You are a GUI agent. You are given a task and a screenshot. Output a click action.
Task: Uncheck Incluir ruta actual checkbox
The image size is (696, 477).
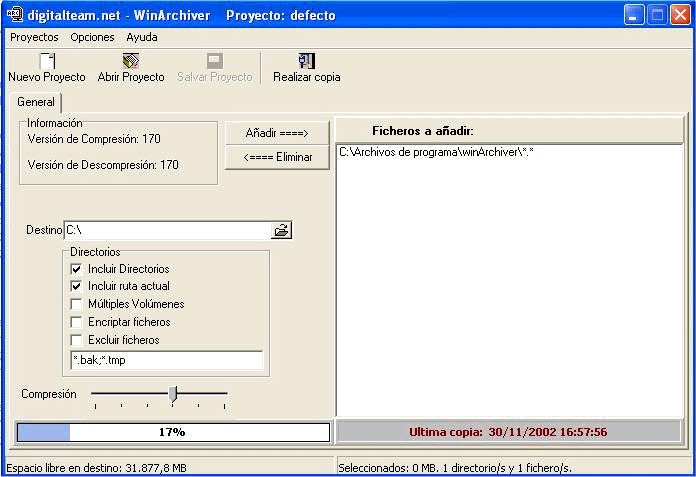(76, 286)
